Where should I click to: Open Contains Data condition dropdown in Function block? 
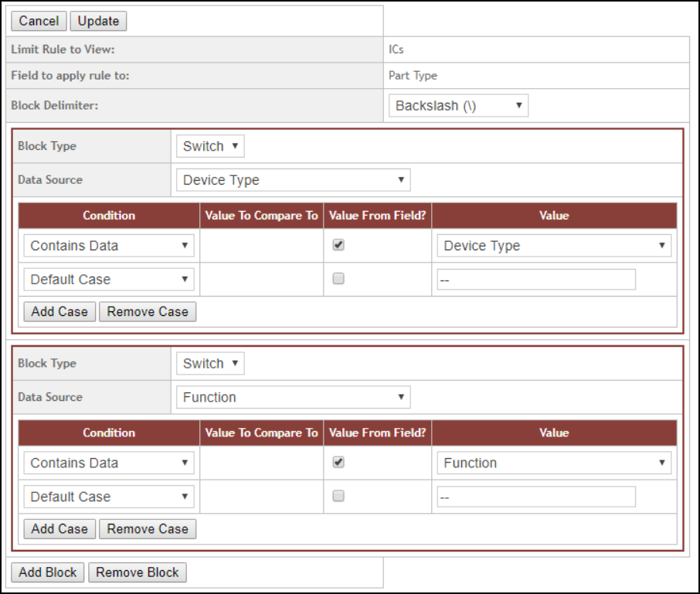pyautogui.click(x=108, y=463)
